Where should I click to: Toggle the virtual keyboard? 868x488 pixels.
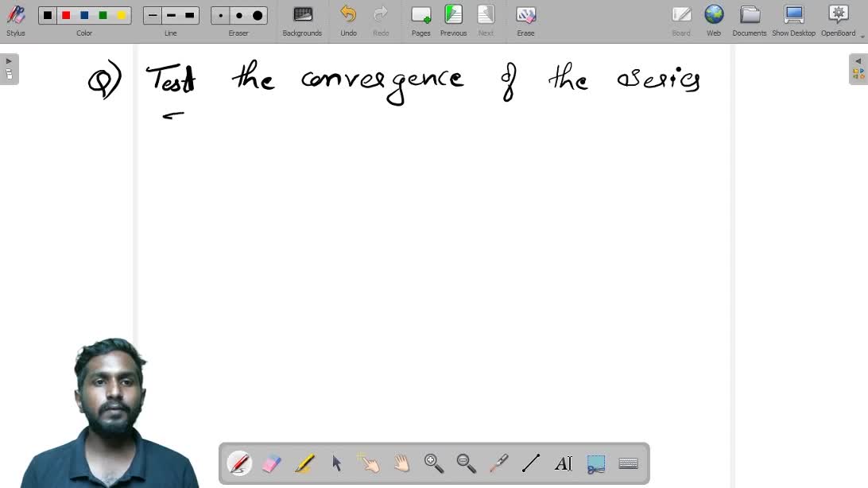coord(628,463)
